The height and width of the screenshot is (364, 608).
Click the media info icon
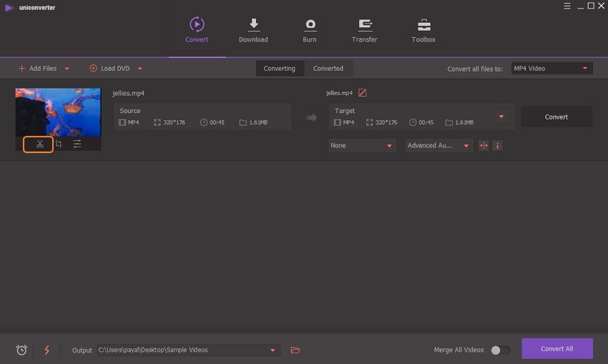(497, 145)
